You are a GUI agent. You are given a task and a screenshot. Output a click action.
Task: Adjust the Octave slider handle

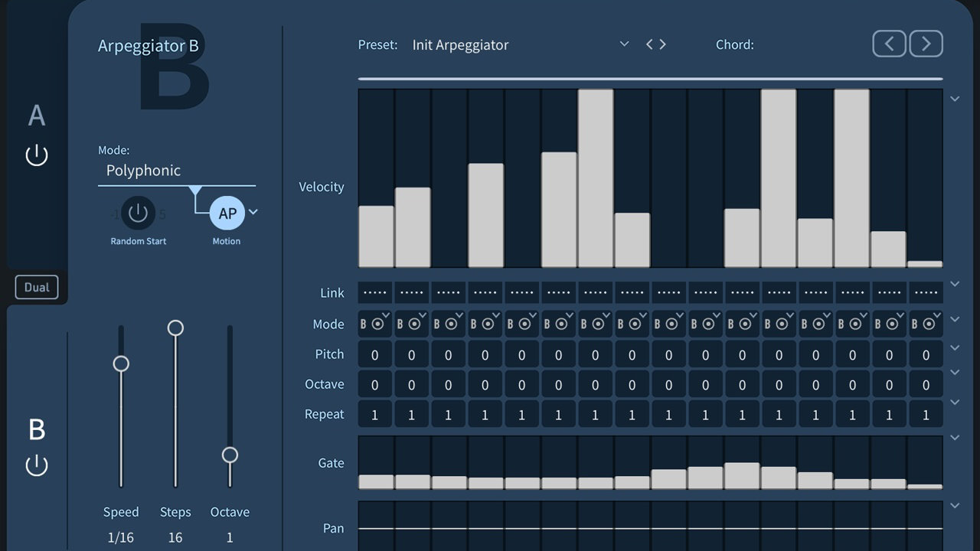[230, 455]
